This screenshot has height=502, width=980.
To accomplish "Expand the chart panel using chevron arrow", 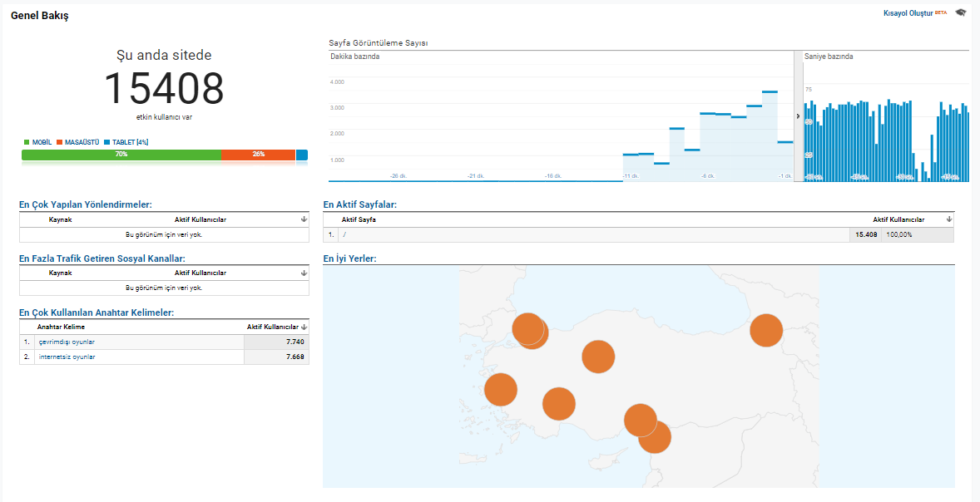I will 798,116.
